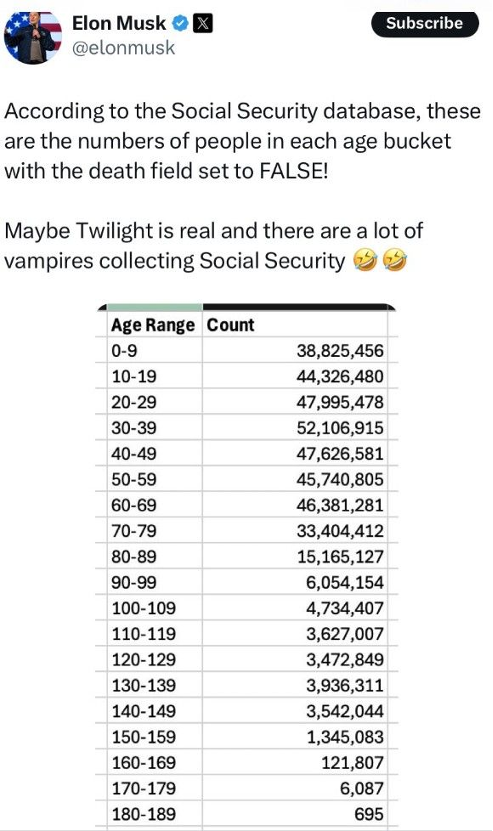The height and width of the screenshot is (831, 493).
Task: Select the count cell 3,936,311
Action: tap(295, 685)
